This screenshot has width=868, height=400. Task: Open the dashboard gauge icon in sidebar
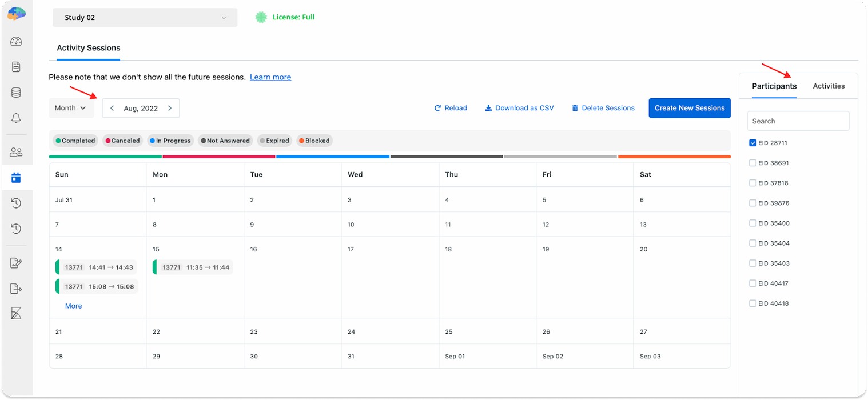pos(17,41)
